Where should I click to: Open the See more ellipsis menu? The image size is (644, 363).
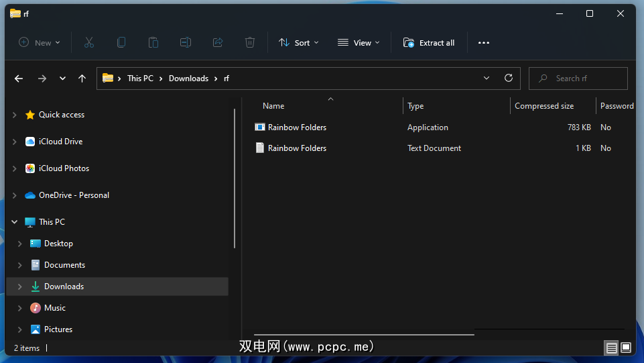click(x=484, y=42)
